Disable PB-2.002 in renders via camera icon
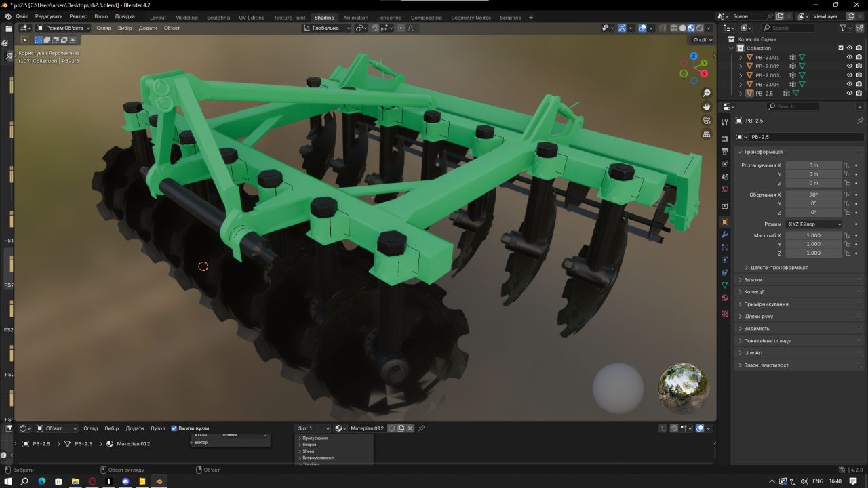Image resolution: width=868 pixels, height=488 pixels. point(859,66)
